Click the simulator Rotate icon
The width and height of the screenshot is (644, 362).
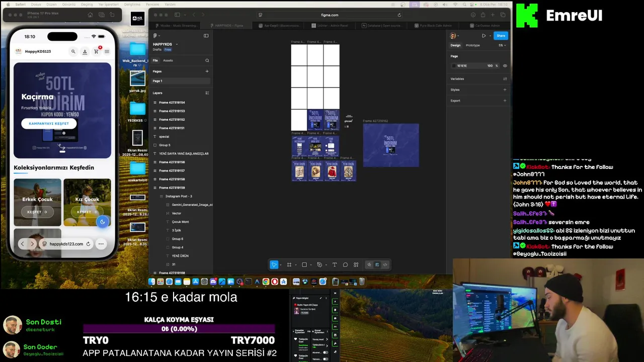point(112,15)
